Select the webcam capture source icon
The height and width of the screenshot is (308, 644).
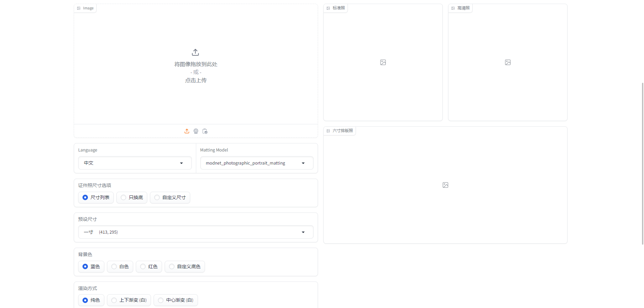click(x=196, y=131)
